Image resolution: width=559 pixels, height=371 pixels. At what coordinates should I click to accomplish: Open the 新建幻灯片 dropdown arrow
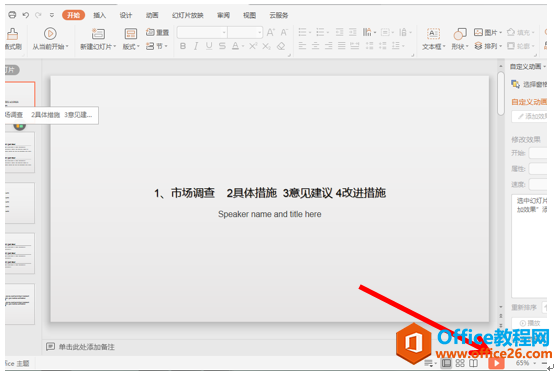(114, 46)
